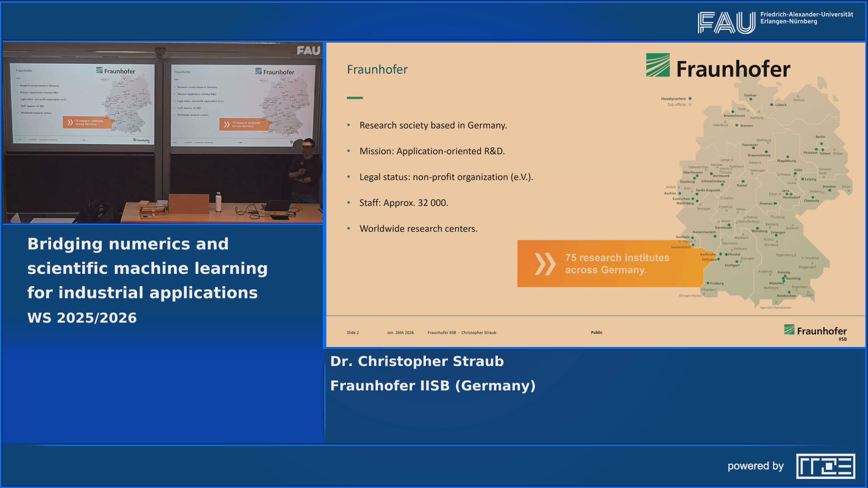The width and height of the screenshot is (868, 488).
Task: Click the FAU watermark on the camera view
Action: point(308,51)
